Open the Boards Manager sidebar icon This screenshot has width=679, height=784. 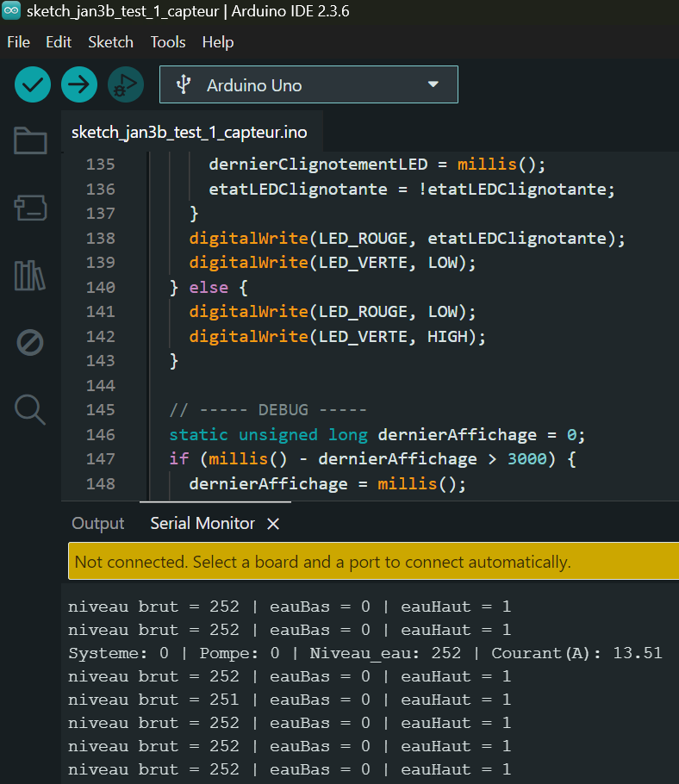coord(30,208)
